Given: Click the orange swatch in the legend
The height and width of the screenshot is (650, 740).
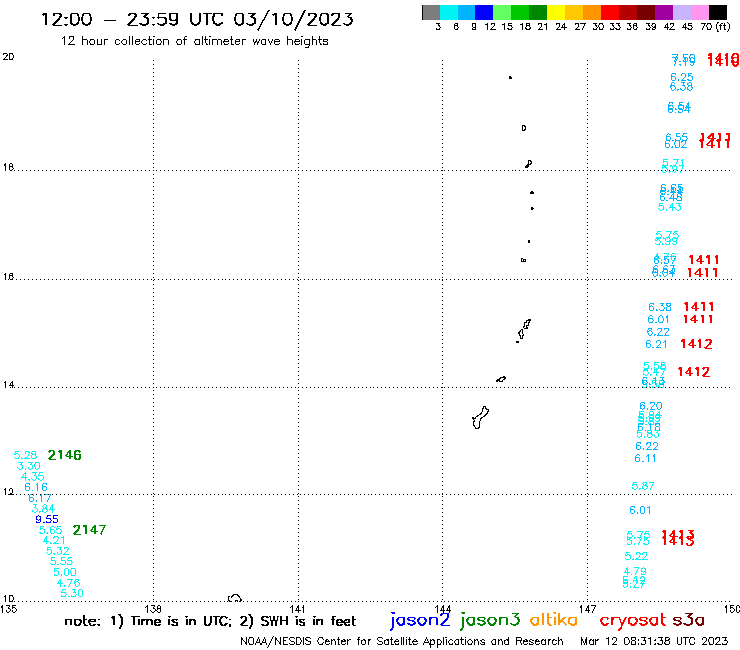Looking at the screenshot, I should point(592,12).
